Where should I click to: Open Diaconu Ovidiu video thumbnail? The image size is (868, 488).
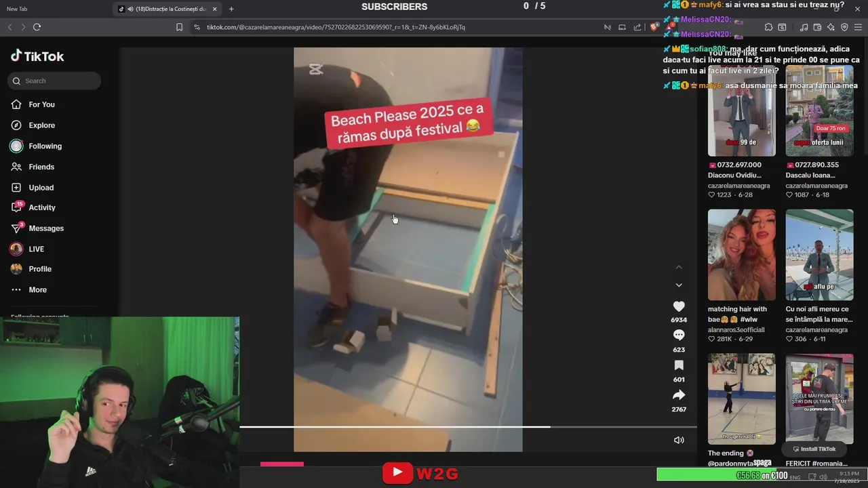(x=742, y=111)
